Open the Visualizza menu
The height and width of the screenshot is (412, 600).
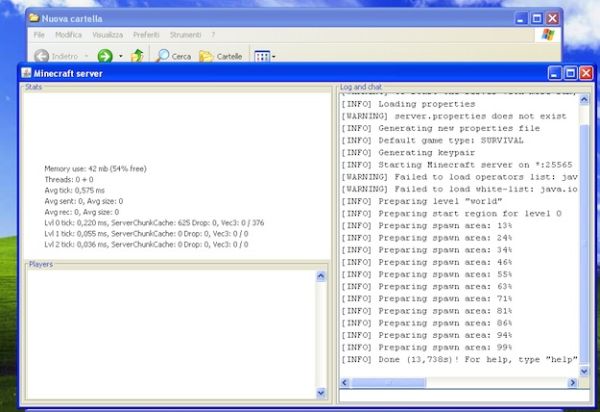pos(108,35)
